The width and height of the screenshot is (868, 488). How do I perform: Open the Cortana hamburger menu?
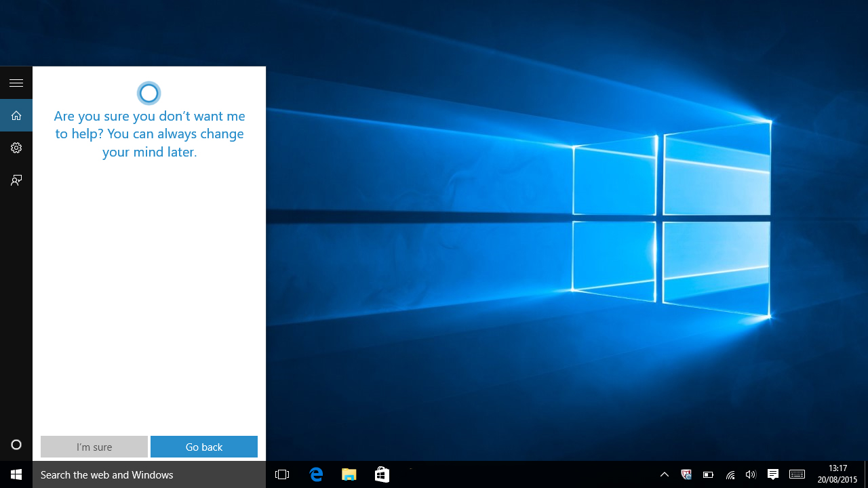[x=16, y=83]
